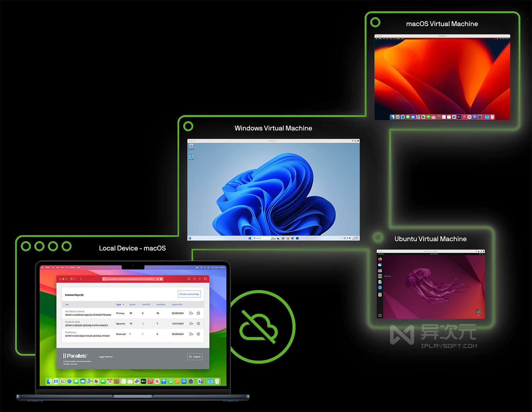Open FaceTime from the macOS dock
This screenshot has height=412, width=532.
coord(102,381)
